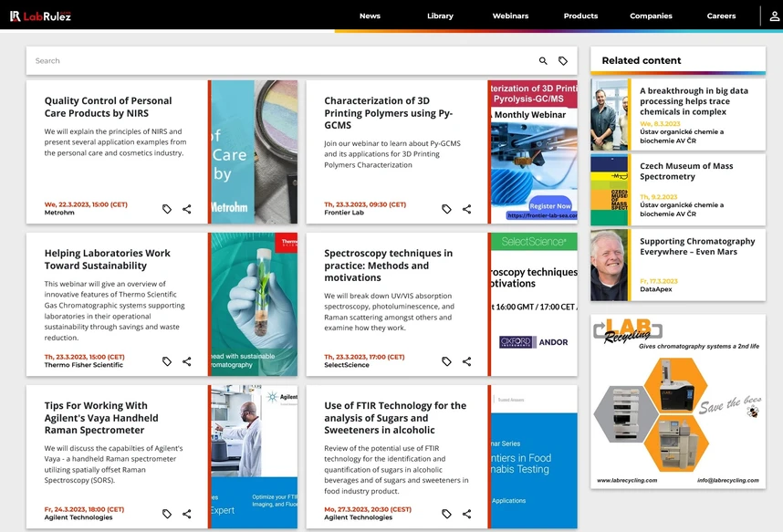Open Quality Control of Personal Care Products title
This screenshot has width=783, height=532.
coord(108,107)
